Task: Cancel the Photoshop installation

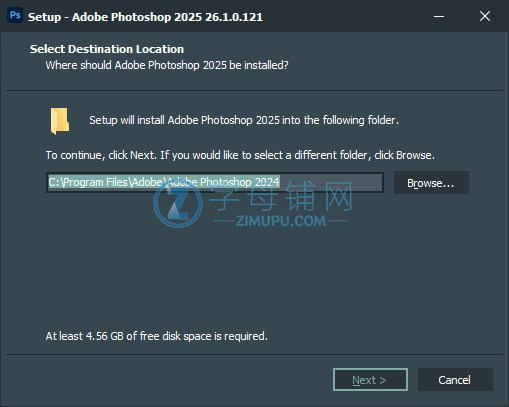Action: click(x=455, y=380)
